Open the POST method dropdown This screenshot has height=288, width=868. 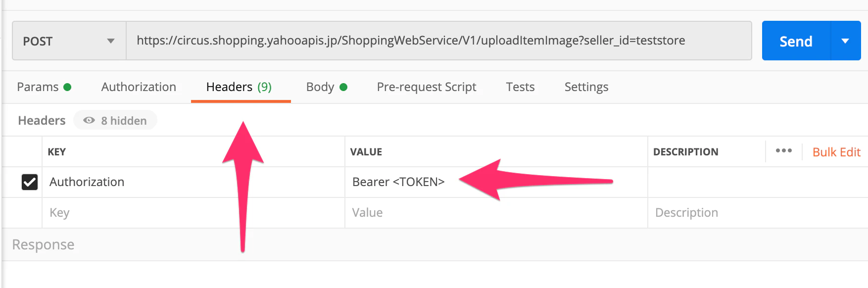(69, 41)
